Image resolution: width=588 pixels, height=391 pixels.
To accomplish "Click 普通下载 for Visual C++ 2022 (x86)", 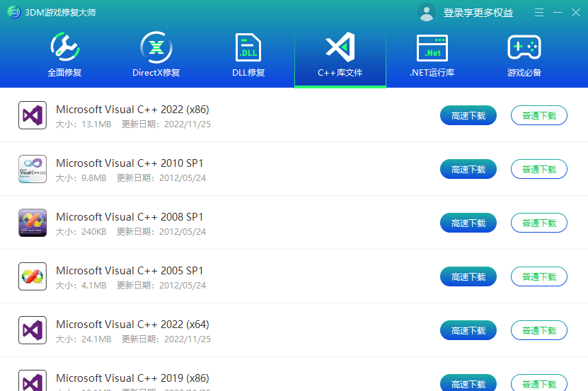I will click(x=539, y=115).
